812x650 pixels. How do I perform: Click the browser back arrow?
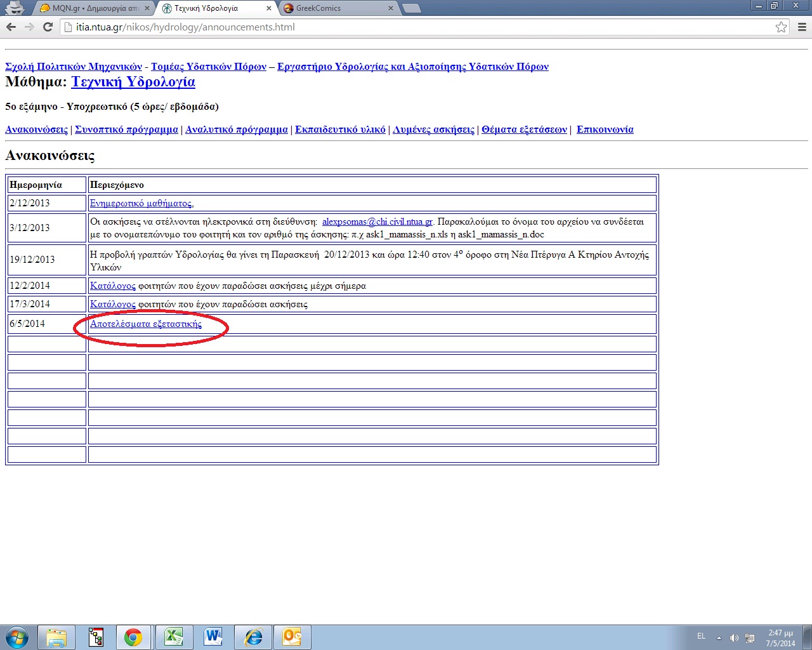tap(11, 27)
